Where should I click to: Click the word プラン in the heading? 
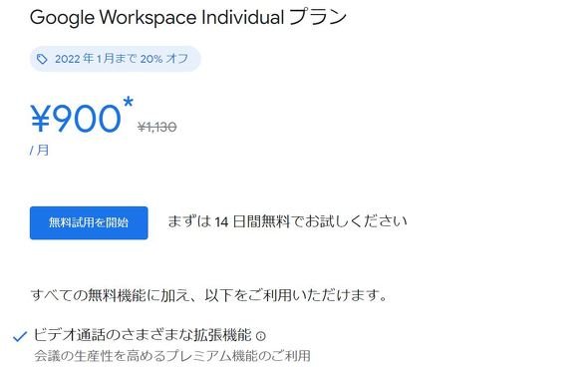tap(318, 17)
